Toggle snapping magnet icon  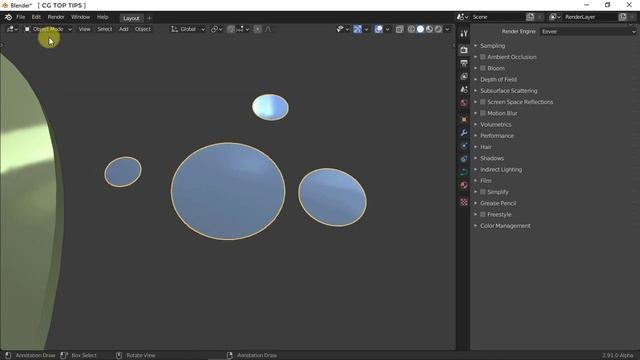click(x=231, y=29)
